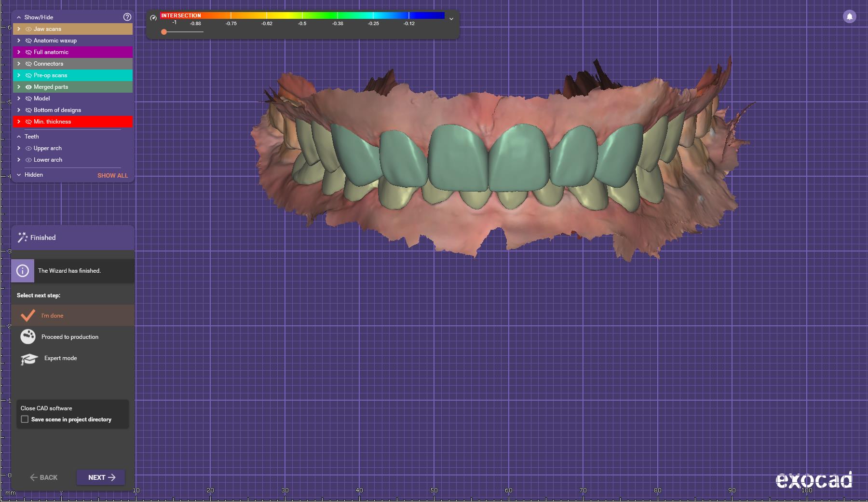The height and width of the screenshot is (502, 868).
Task: Enable Save scene in project directory
Action: [x=25, y=419]
